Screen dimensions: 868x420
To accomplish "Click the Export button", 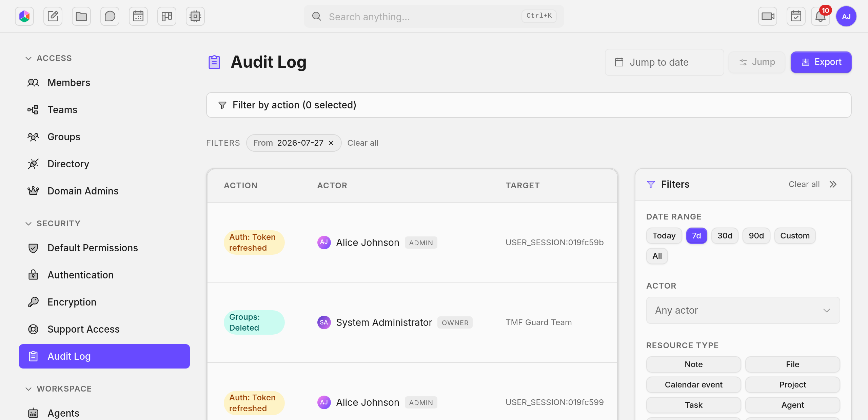I will click(821, 62).
